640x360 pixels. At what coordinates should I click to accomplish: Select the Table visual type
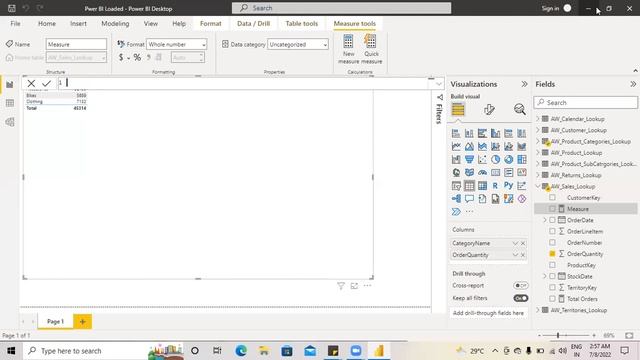(469, 186)
